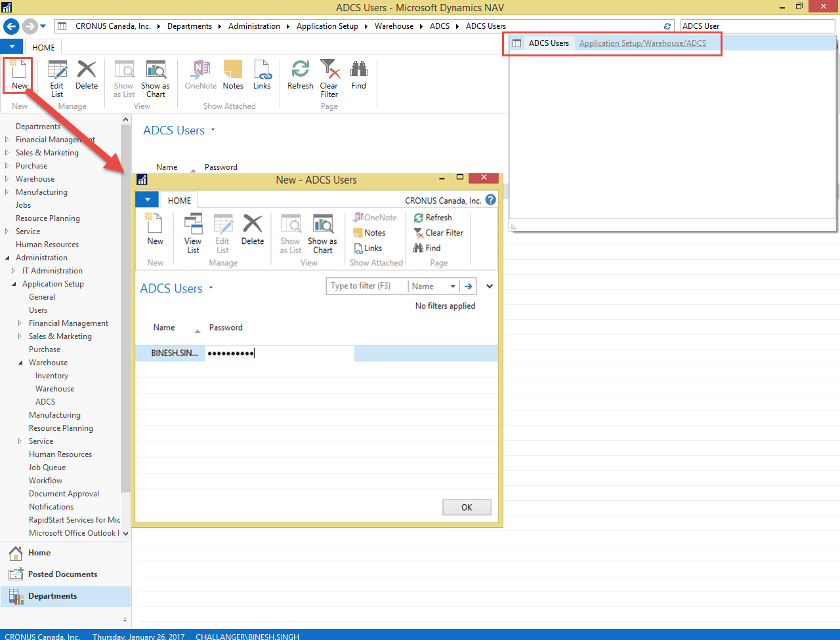Select the New icon in the dialog ribbon

tap(154, 230)
